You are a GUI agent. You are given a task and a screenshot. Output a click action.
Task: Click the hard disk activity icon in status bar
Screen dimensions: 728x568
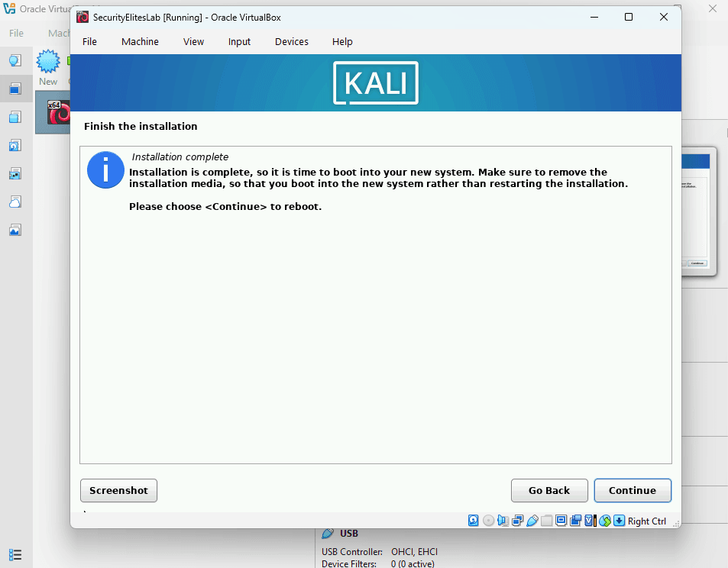click(x=474, y=520)
